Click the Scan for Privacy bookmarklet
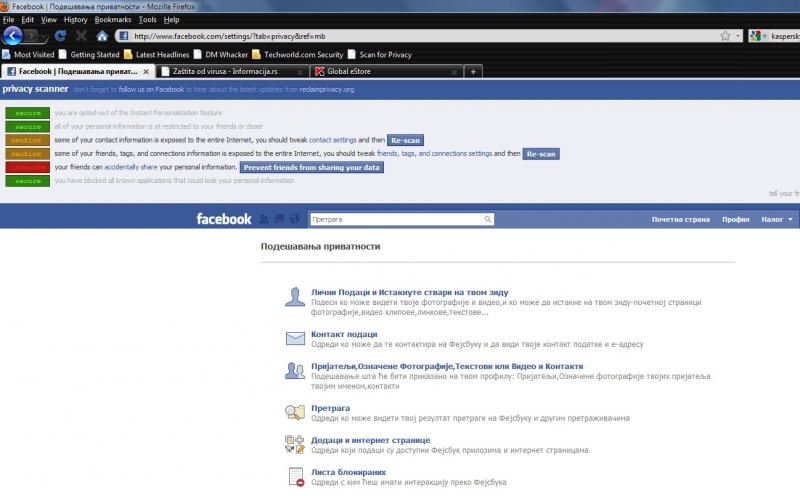800x496 pixels. pyautogui.click(x=380, y=54)
